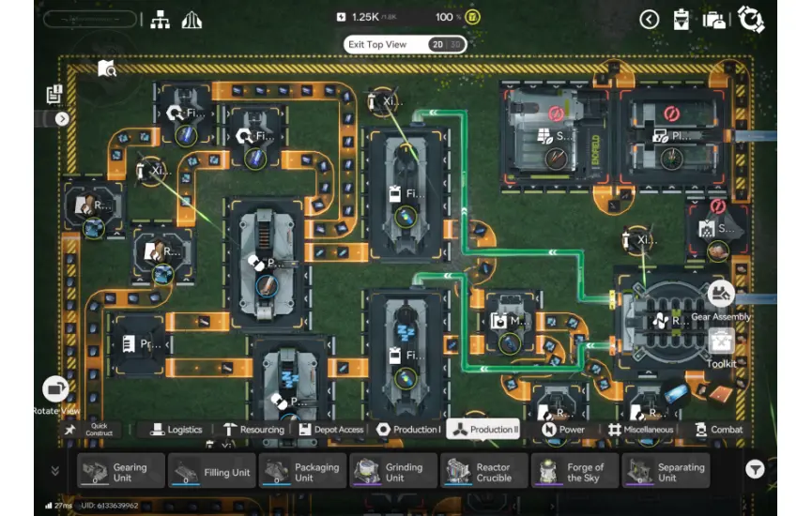Viewport: 812px width, 516px height.
Task: Select the Pr... machine on lower left
Action: point(139,343)
